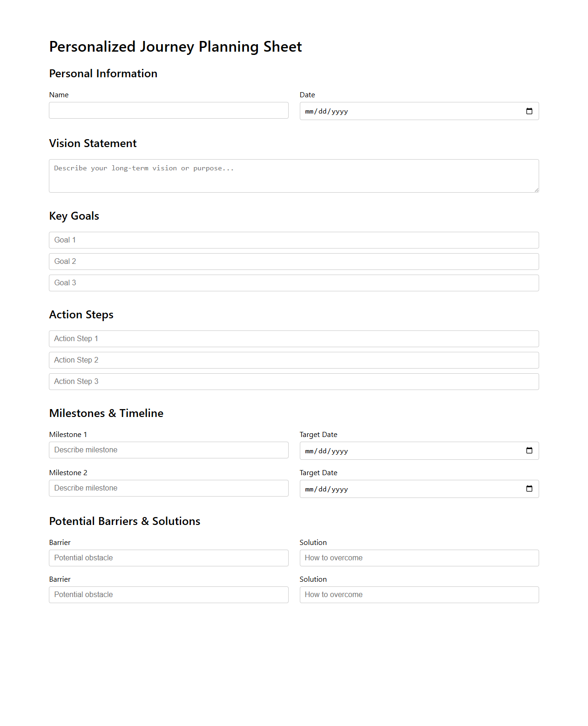This screenshot has height=726, width=588.
Task: Click the Vision Statement text area
Action: pyautogui.click(x=293, y=175)
